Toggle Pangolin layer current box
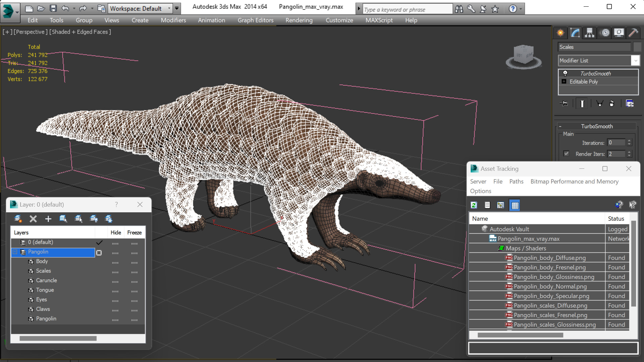Screen dimensions: 644x362 point(99,252)
